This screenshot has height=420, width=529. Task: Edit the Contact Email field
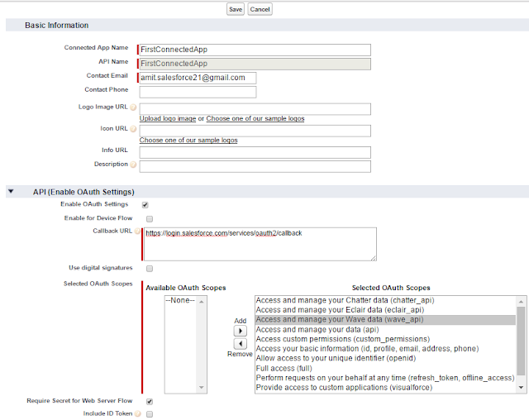click(x=198, y=78)
